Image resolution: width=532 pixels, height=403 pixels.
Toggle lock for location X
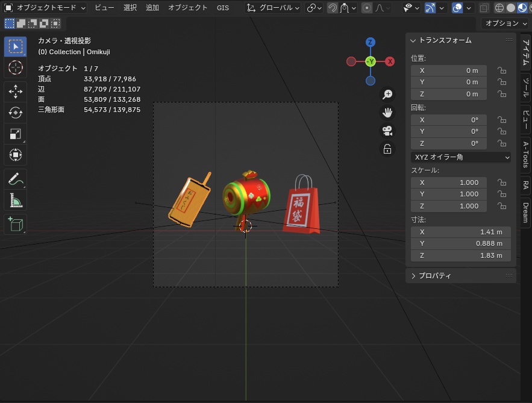(x=502, y=70)
